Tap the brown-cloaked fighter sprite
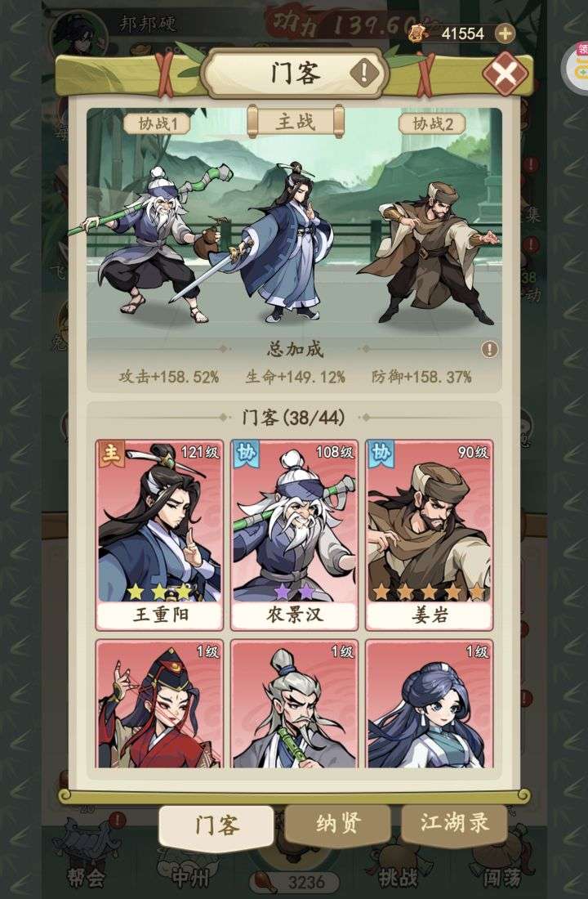Viewport: 588px width, 899px height. pos(431,253)
